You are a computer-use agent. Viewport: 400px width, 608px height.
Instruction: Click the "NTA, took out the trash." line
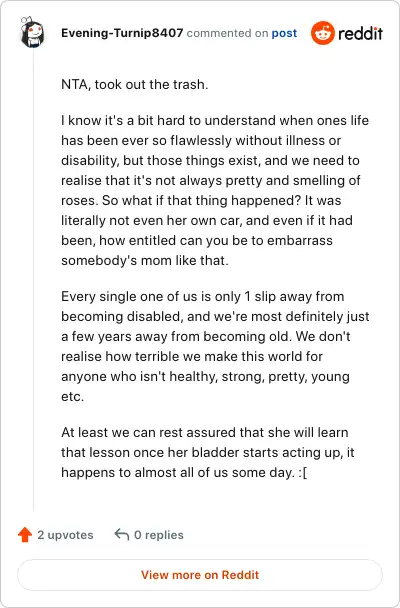click(134, 84)
